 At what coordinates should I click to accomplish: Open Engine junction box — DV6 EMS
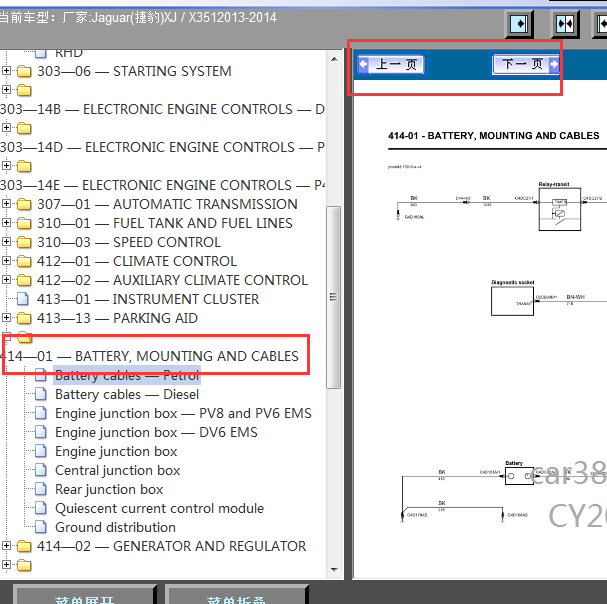coord(156,432)
